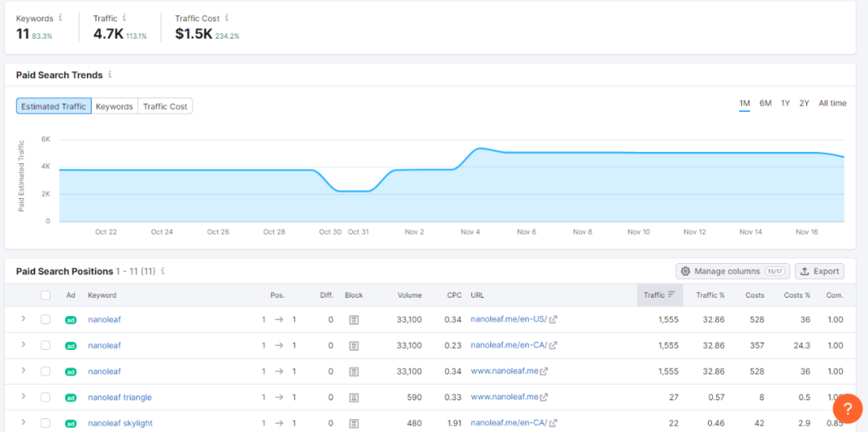The image size is (868, 432).
Task: Click the 590 volume value
Action: [414, 397]
